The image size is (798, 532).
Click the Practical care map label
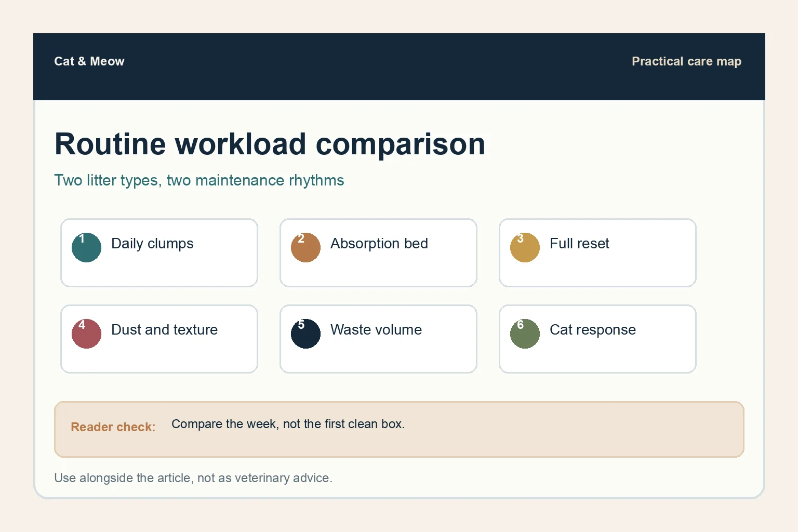click(686, 61)
